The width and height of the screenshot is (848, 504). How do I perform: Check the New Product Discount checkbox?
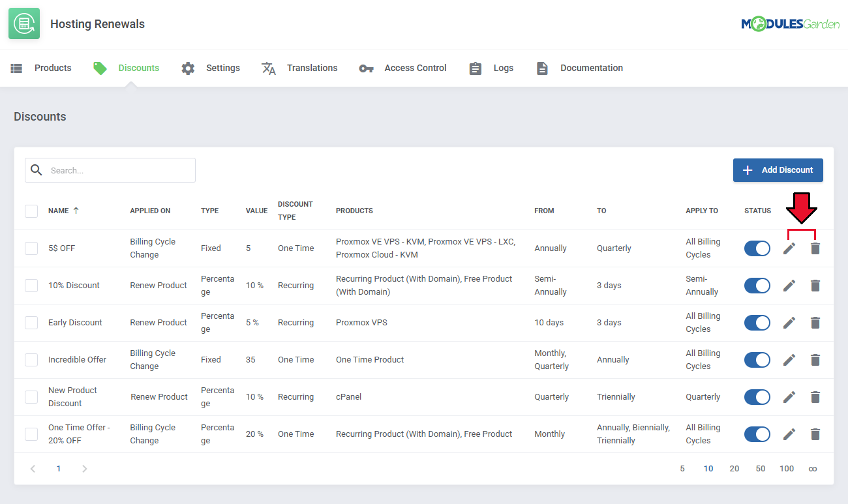pos(31,397)
